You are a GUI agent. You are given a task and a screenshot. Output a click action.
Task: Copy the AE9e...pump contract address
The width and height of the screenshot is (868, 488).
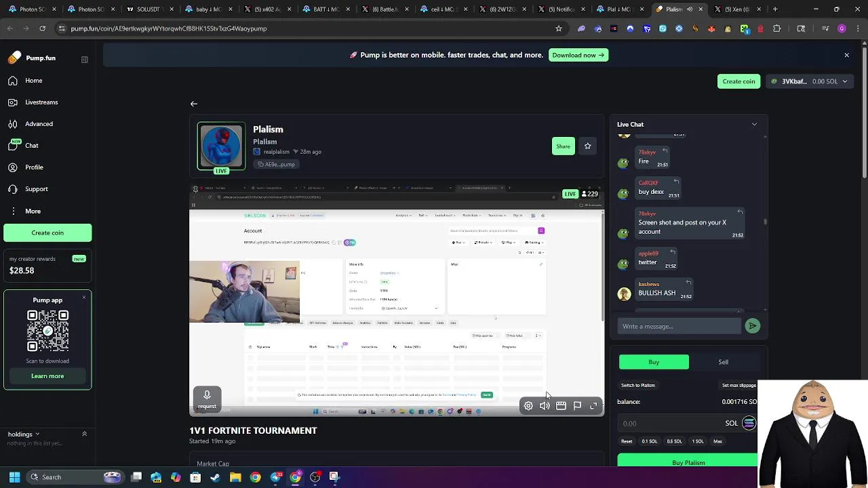coord(277,164)
